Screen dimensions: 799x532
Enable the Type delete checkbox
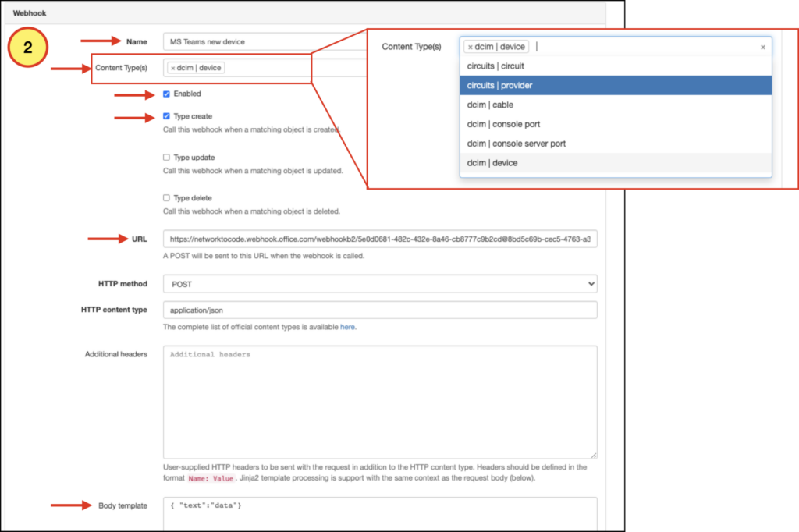click(x=166, y=197)
